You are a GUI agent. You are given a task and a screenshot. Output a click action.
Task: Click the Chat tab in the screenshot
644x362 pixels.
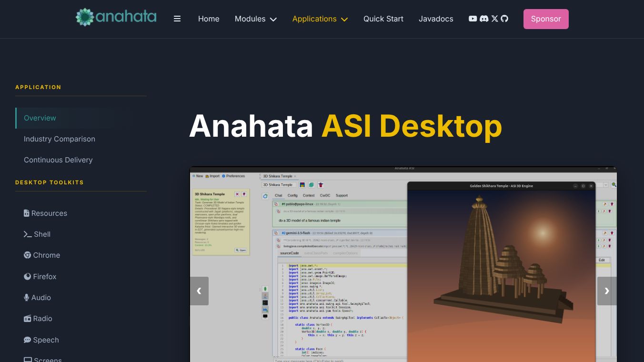click(279, 195)
